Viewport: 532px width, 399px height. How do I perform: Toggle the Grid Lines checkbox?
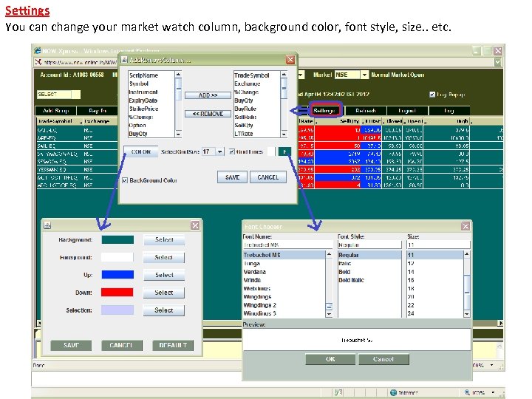tap(232, 151)
